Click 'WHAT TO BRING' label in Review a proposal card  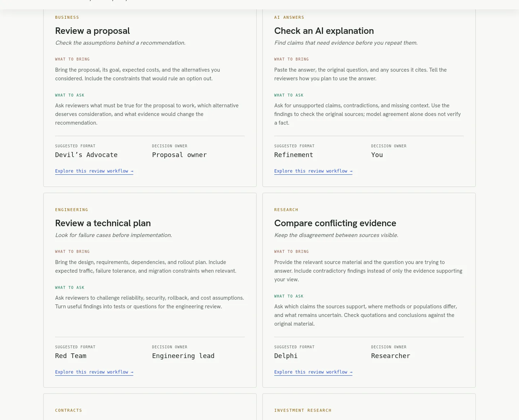(72, 59)
